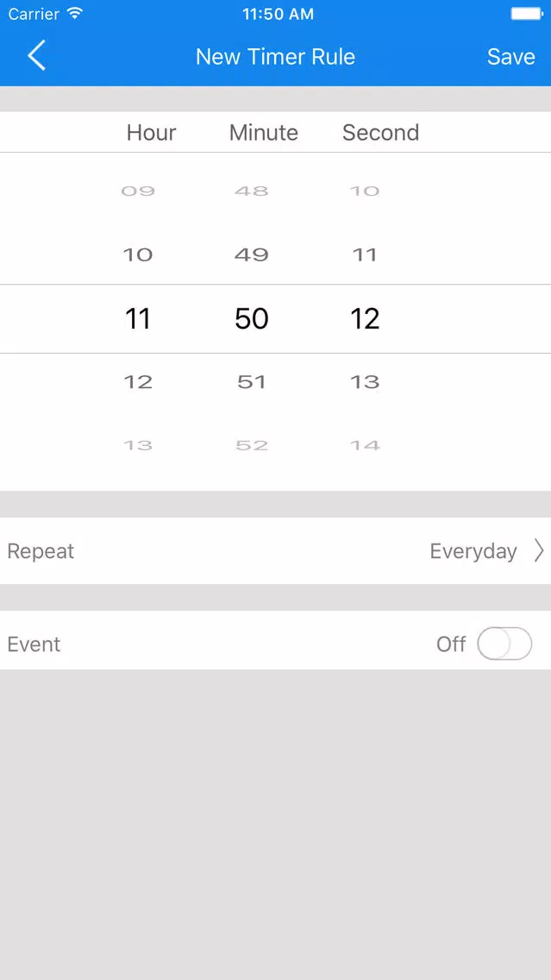
Task: Tap the Event row label
Action: [34, 644]
